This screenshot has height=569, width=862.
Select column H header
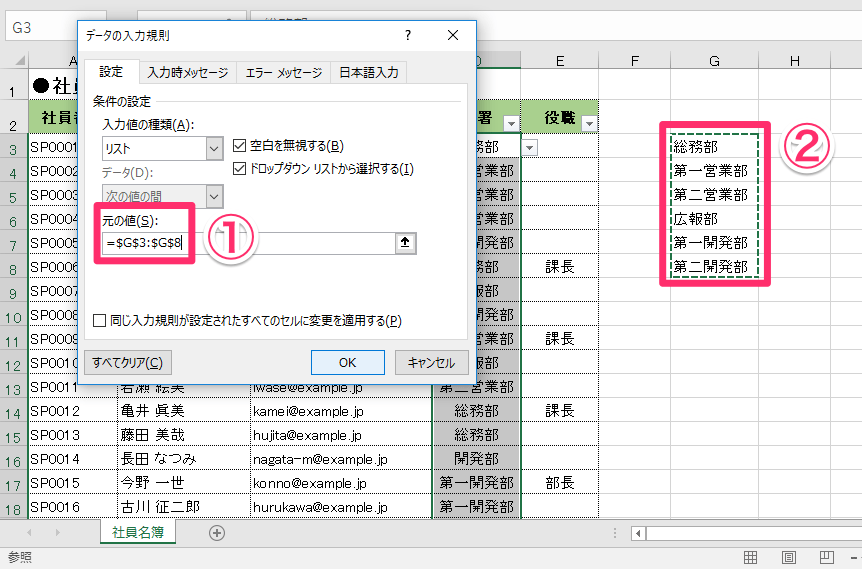[794, 60]
